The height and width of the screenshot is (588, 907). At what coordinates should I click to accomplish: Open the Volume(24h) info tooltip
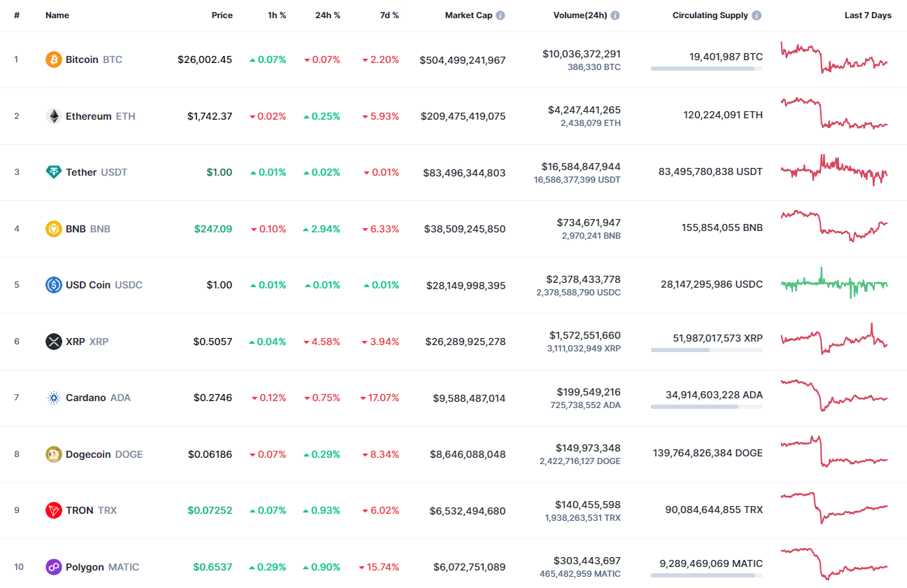tap(615, 15)
